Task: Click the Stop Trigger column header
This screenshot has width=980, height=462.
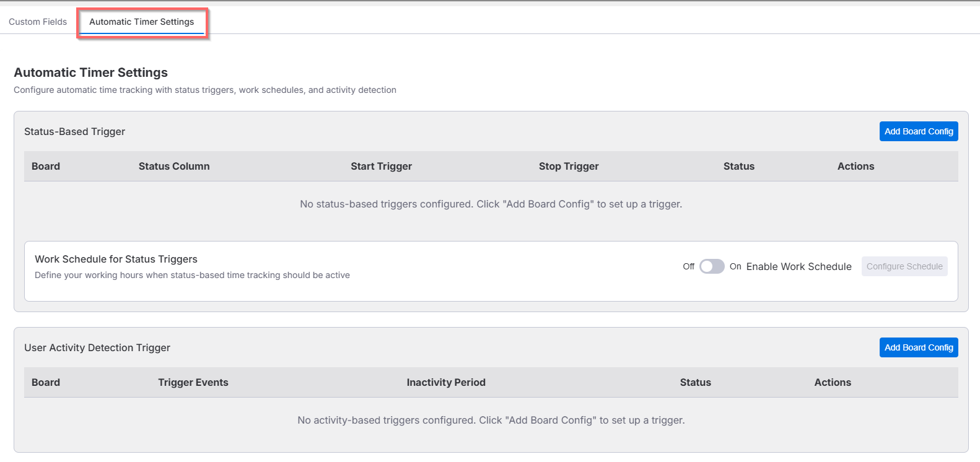Action: pyautogui.click(x=569, y=166)
